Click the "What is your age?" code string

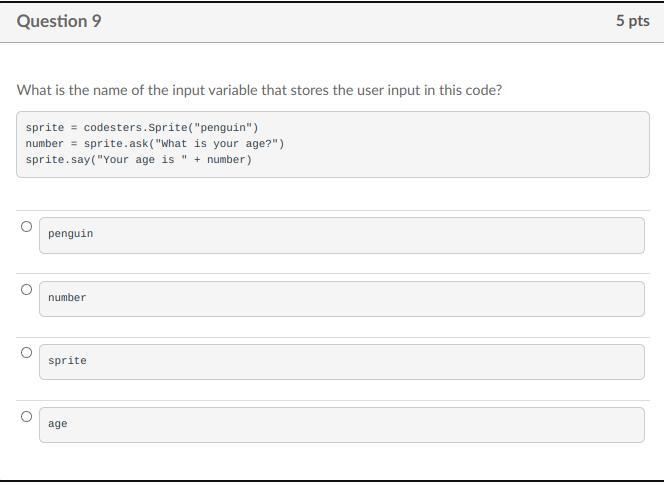coord(216,143)
